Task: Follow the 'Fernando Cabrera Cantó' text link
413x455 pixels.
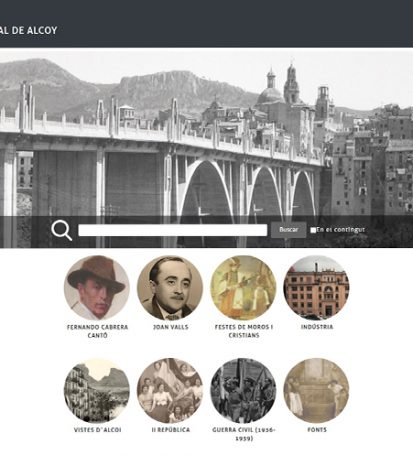Action: 97,331
